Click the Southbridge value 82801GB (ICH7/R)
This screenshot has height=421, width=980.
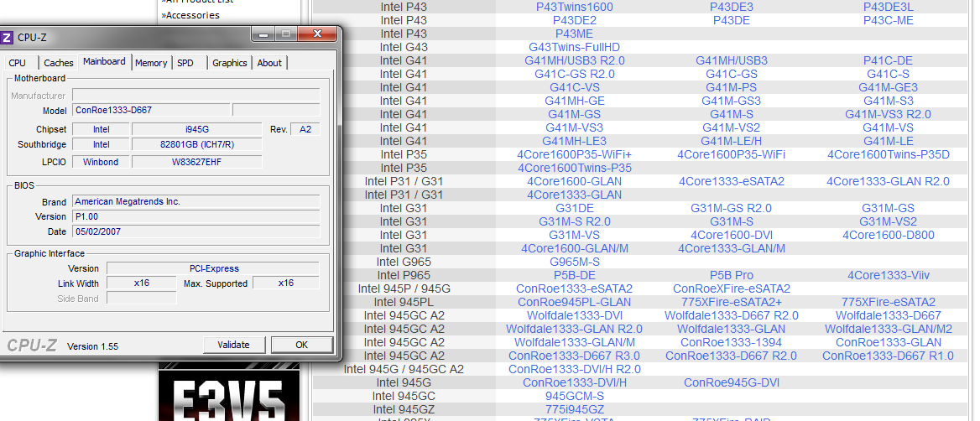tap(197, 144)
